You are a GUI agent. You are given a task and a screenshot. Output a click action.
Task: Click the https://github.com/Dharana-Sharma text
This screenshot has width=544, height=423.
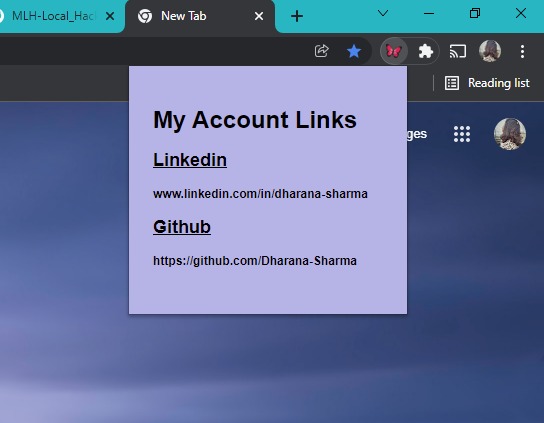click(255, 261)
